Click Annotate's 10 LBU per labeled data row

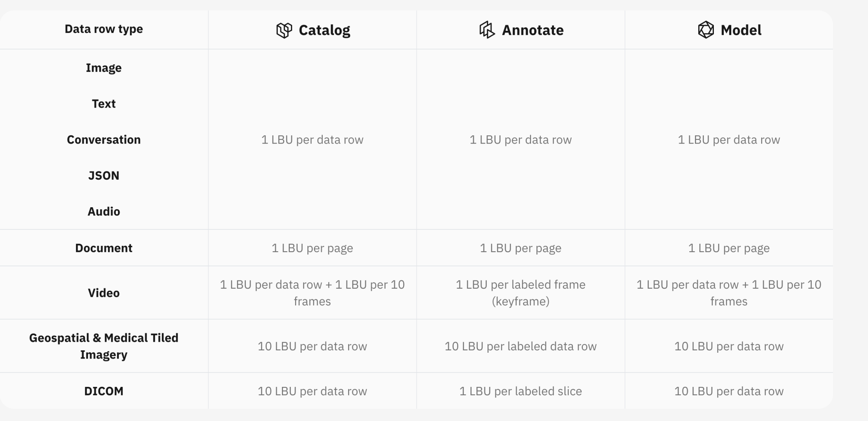pos(520,346)
